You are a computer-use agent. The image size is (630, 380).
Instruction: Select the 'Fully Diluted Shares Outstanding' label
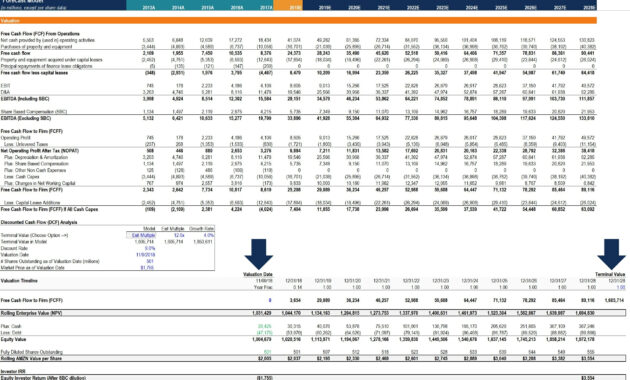pos(31,352)
